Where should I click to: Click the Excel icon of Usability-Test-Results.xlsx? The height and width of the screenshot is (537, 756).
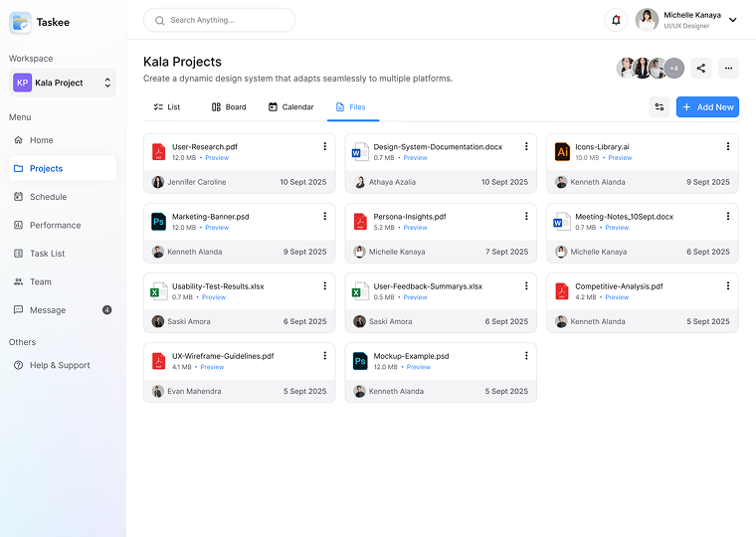[158, 291]
